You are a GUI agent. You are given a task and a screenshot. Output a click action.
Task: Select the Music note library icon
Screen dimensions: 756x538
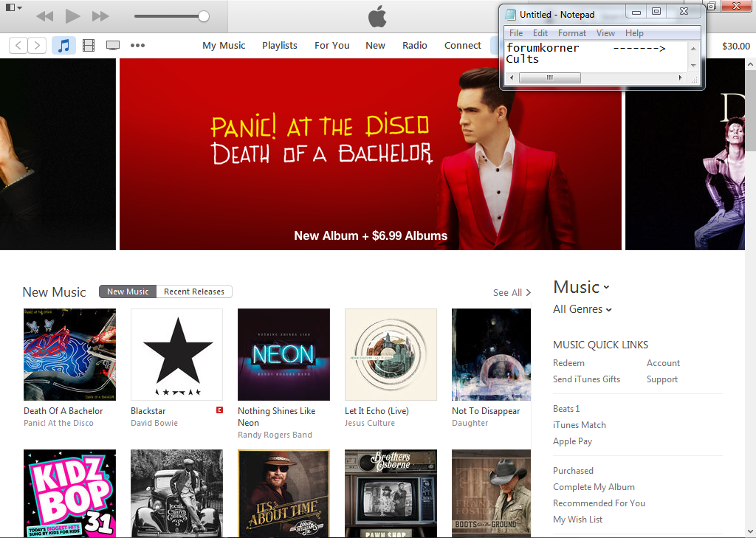[x=63, y=45]
